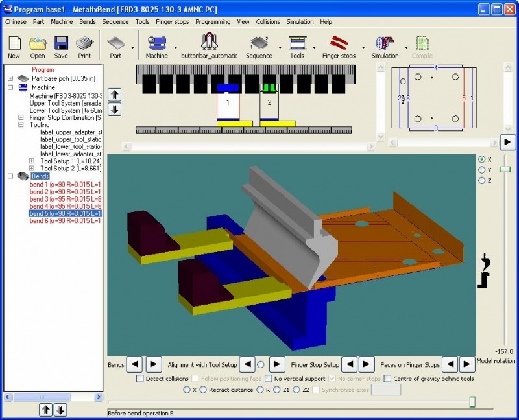Open a program with the Open icon

tap(38, 44)
